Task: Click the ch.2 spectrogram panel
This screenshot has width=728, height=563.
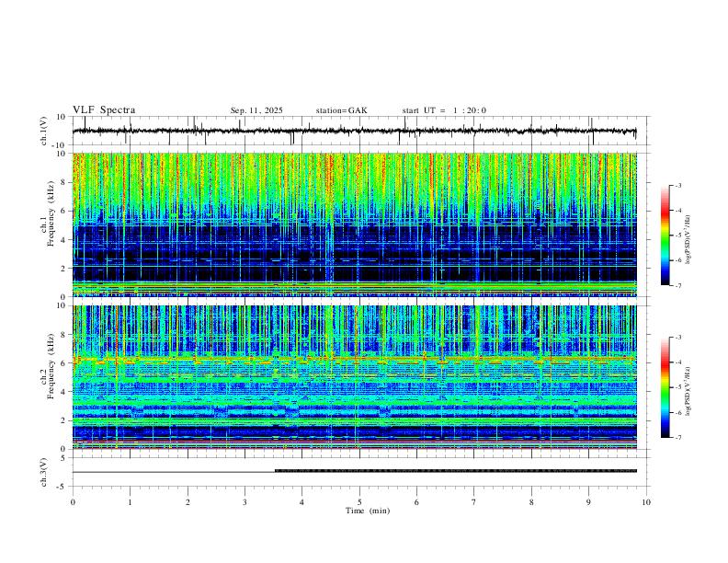Action: [x=354, y=377]
